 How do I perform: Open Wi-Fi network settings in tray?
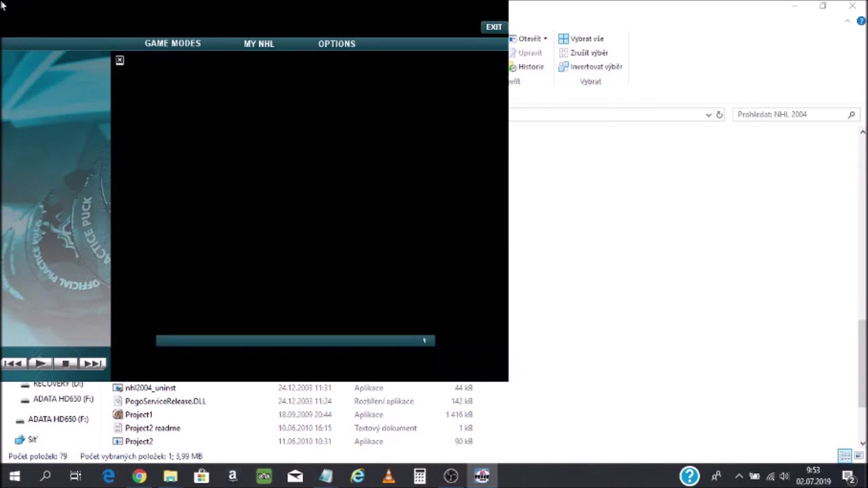pos(770,476)
